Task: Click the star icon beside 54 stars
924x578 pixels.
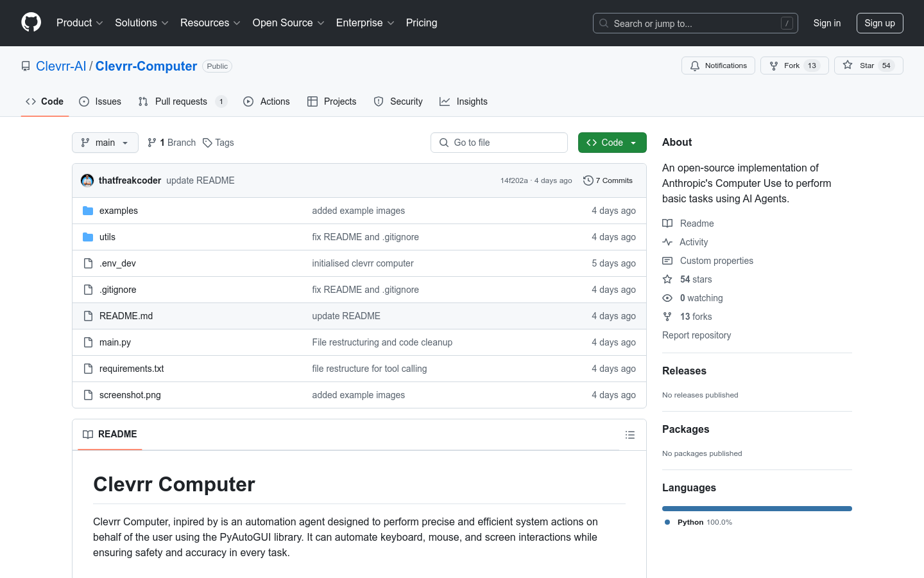Action: coord(667,279)
